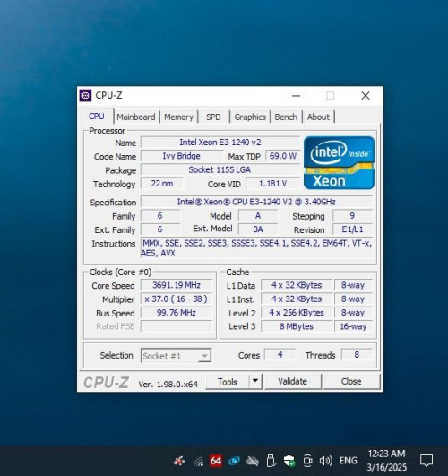Open the notification center icon
The width and height of the screenshot is (448, 476).
click(426, 461)
